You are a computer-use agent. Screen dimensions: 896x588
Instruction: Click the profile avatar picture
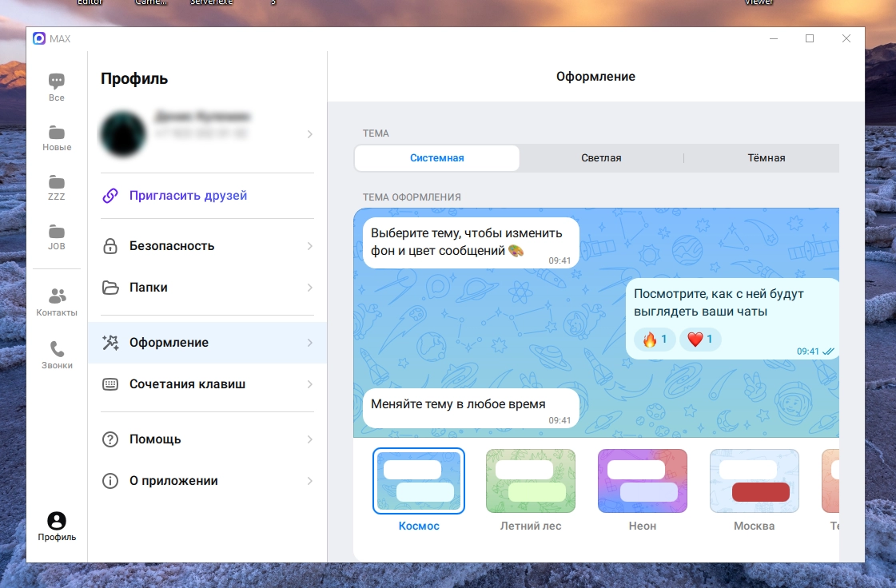pyautogui.click(x=123, y=134)
